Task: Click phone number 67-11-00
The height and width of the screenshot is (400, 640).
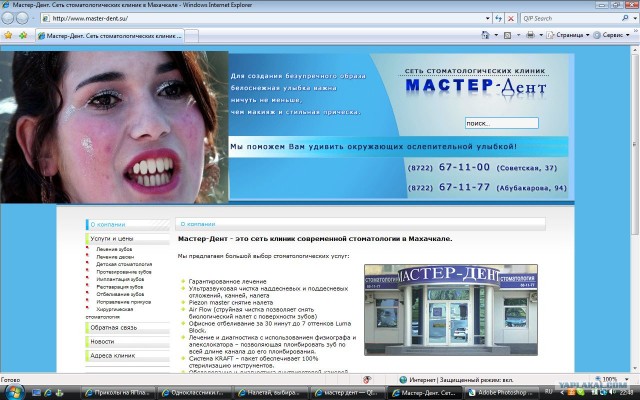Action: click(x=464, y=167)
